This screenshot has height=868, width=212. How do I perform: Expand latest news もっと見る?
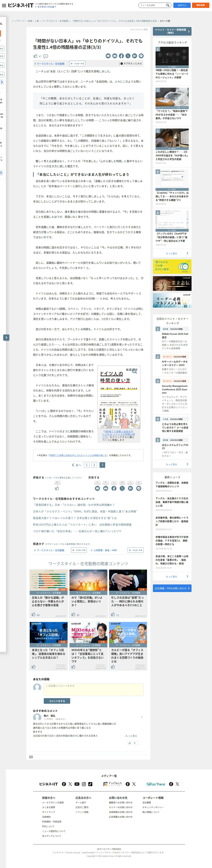click(x=172, y=577)
